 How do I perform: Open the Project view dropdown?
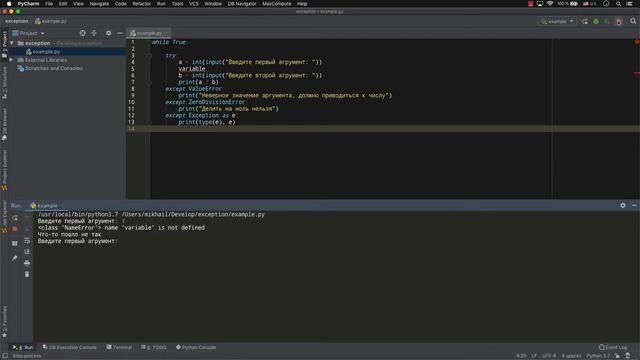[29, 33]
